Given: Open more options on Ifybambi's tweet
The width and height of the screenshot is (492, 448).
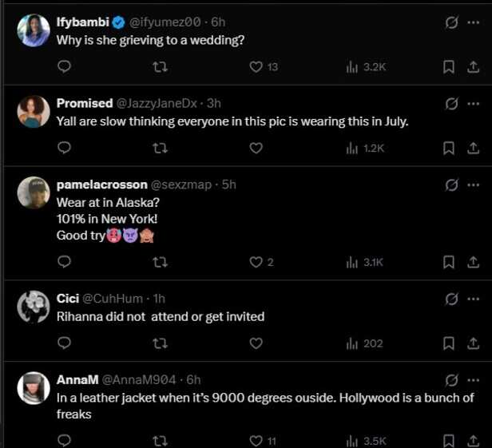Looking at the screenshot, I should 473,22.
